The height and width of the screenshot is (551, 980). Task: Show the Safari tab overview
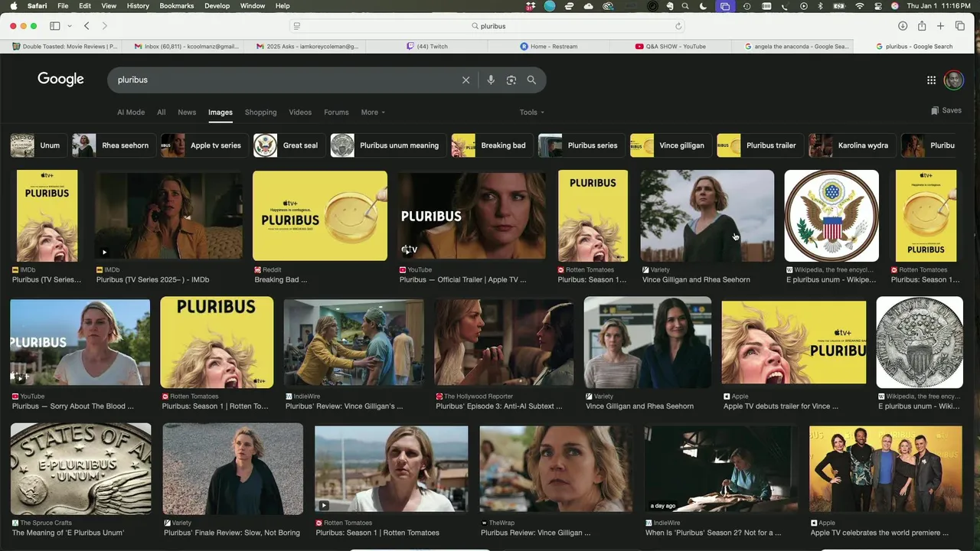[x=960, y=26]
